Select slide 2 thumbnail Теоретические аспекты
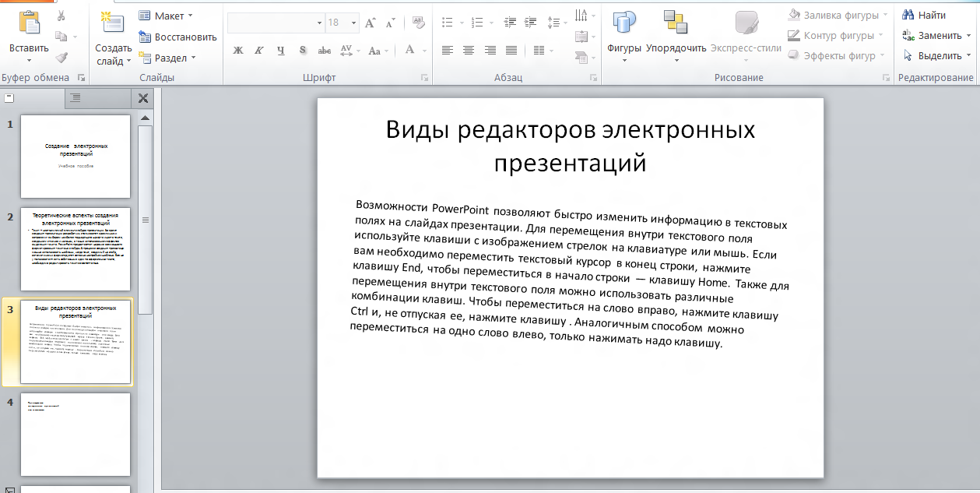The height and width of the screenshot is (493, 980). tap(76, 249)
